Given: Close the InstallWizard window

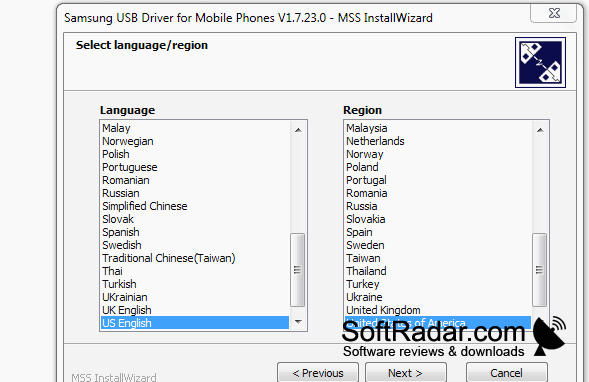Looking at the screenshot, I should (x=554, y=14).
